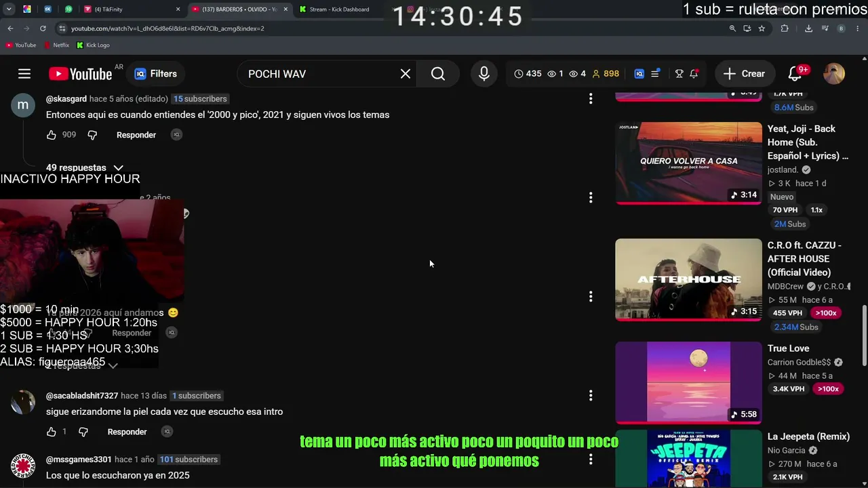Open the vidIQ clock stat showing 435
The height and width of the screenshot is (488, 868).
528,74
